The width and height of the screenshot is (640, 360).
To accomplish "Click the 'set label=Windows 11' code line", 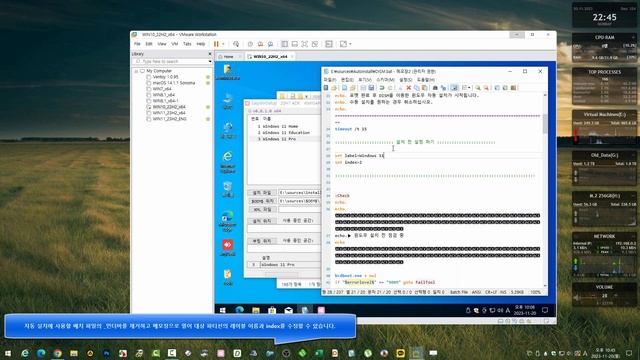I will (360, 156).
